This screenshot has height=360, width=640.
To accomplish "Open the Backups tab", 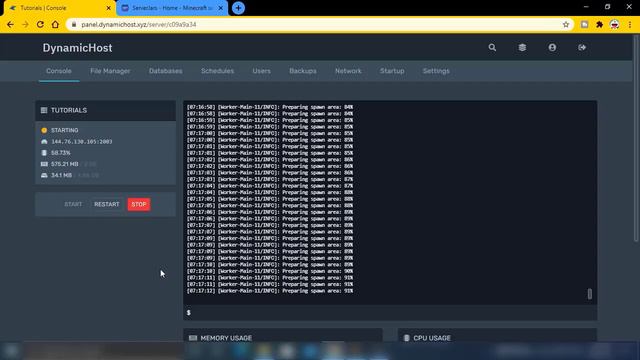I will point(303,71).
